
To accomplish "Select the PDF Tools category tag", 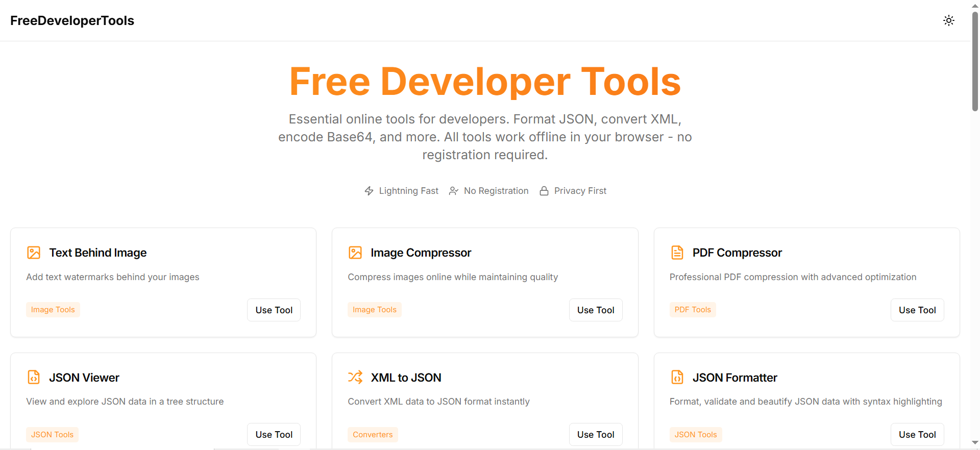I will click(692, 310).
